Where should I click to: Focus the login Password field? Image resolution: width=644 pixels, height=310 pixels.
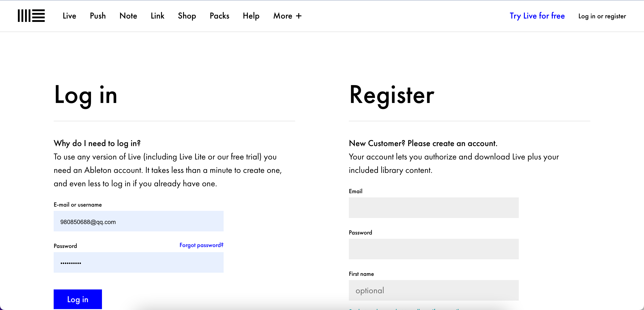coord(138,262)
